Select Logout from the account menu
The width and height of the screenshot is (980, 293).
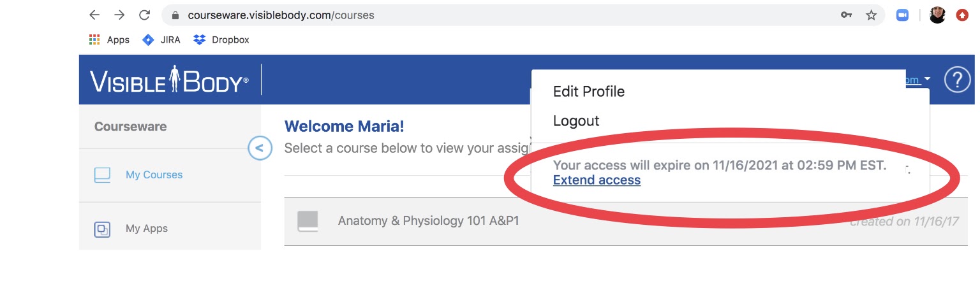(x=576, y=120)
